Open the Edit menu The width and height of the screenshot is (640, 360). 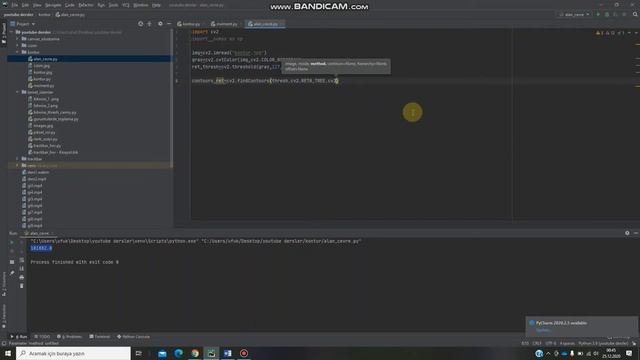25,5
